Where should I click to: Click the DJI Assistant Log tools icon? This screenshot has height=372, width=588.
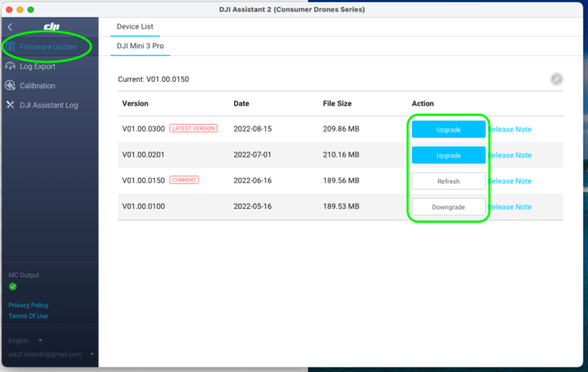(x=11, y=105)
